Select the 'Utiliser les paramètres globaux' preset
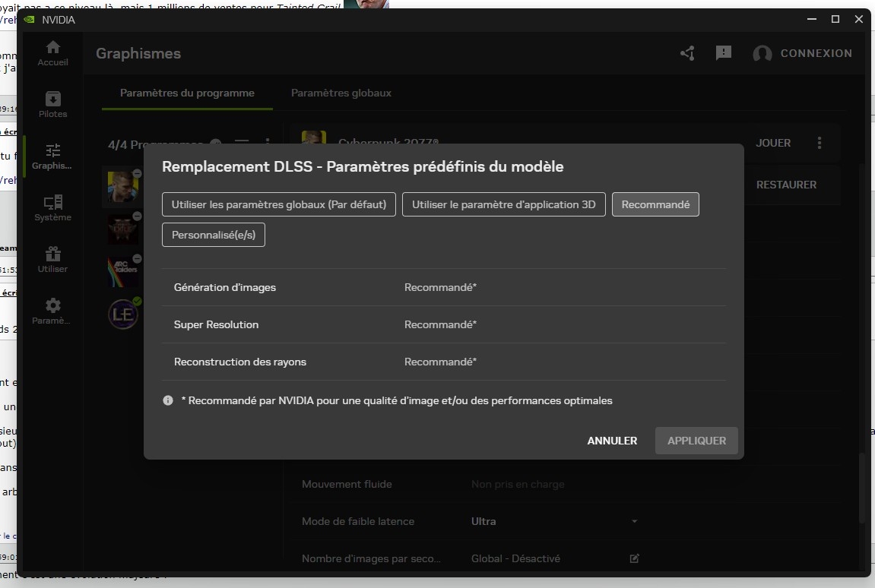The image size is (875, 588). pyautogui.click(x=279, y=204)
